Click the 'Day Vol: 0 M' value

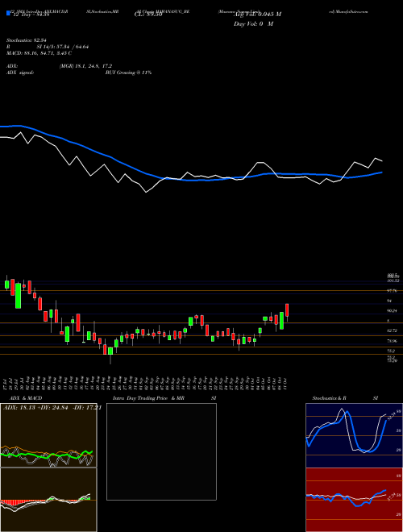tap(253, 24)
